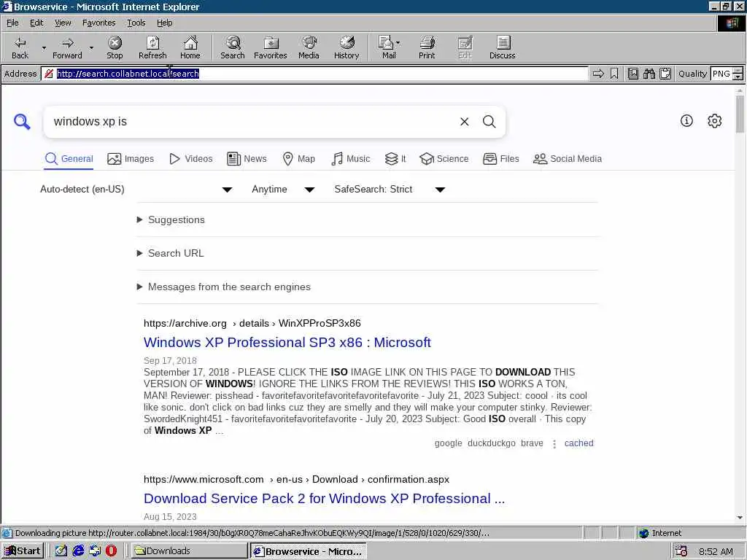Switch to the Science tab
747x560 pixels.
444,158
